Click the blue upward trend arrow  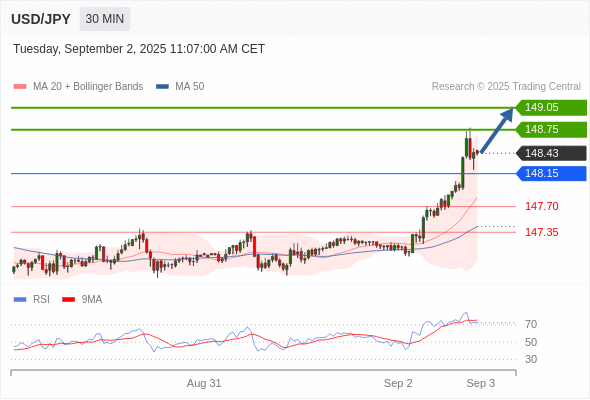click(497, 130)
